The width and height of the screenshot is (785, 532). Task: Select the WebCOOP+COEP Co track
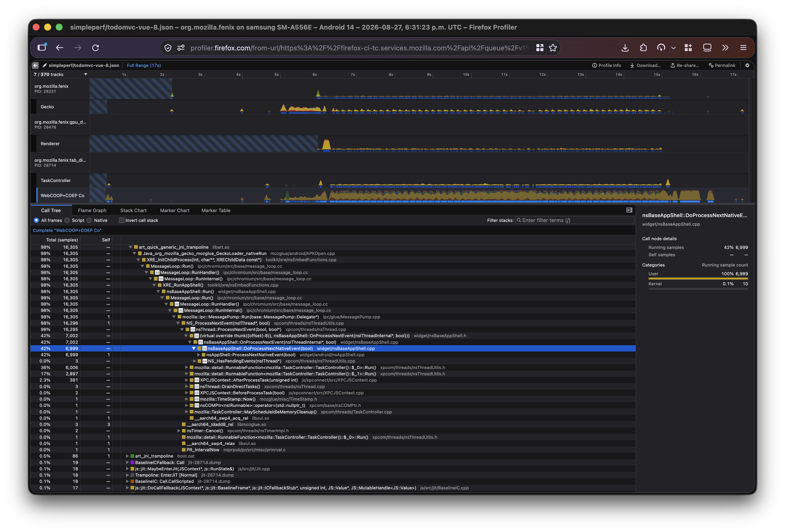coord(62,196)
